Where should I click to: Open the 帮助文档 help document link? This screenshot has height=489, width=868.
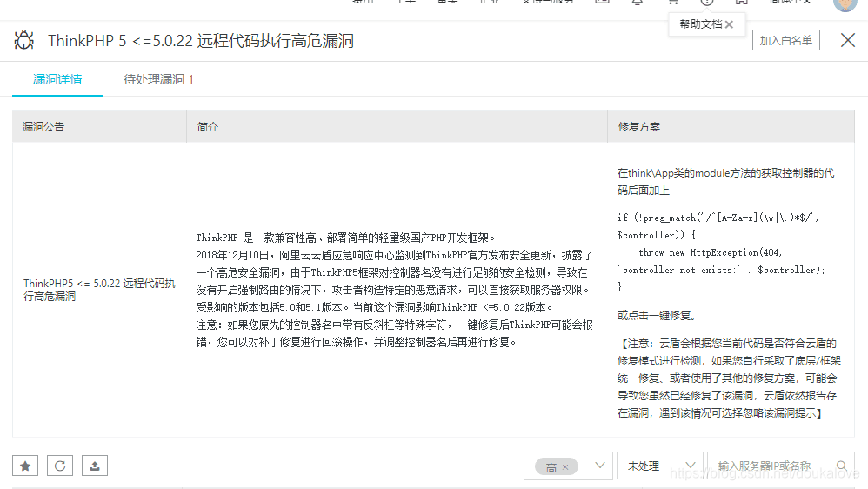point(701,24)
